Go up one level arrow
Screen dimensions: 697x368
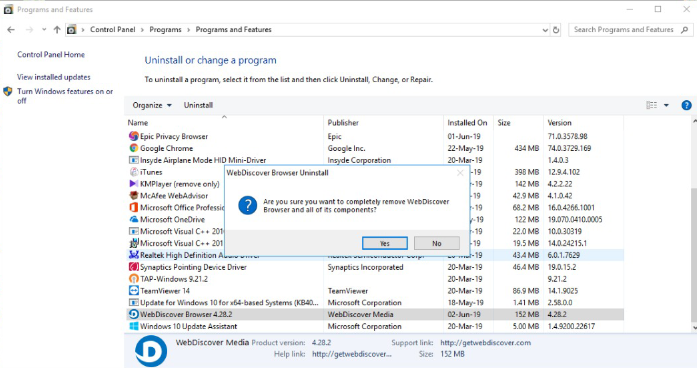[x=57, y=30]
